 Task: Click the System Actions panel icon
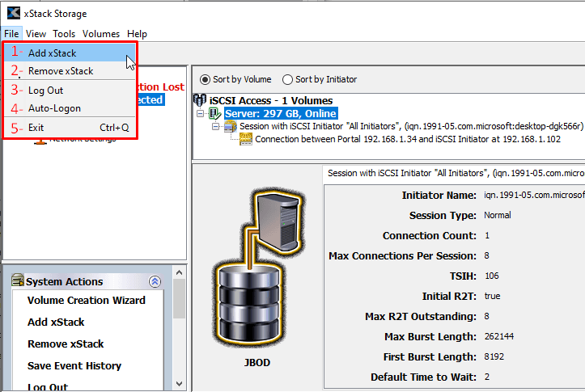coord(17,281)
